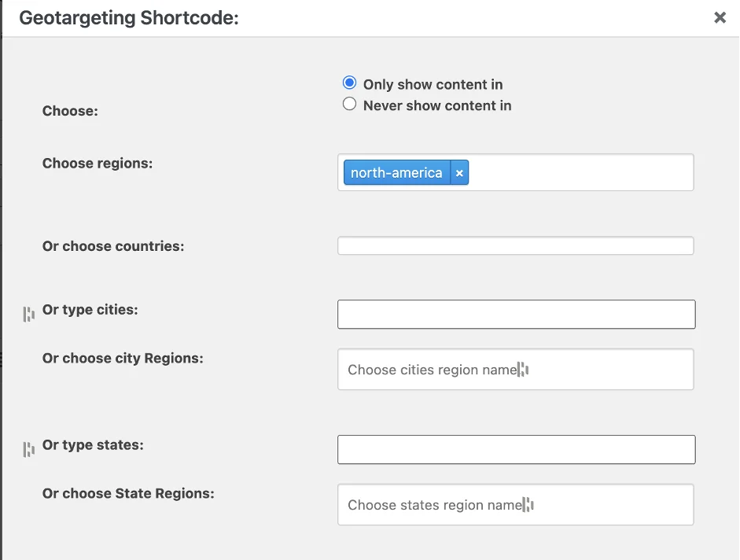Click the 'Or choose city Regions:' label

123,359
